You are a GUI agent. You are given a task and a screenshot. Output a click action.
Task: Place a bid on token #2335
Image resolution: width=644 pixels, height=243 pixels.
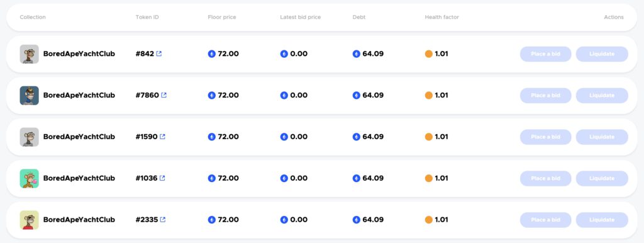point(545,220)
